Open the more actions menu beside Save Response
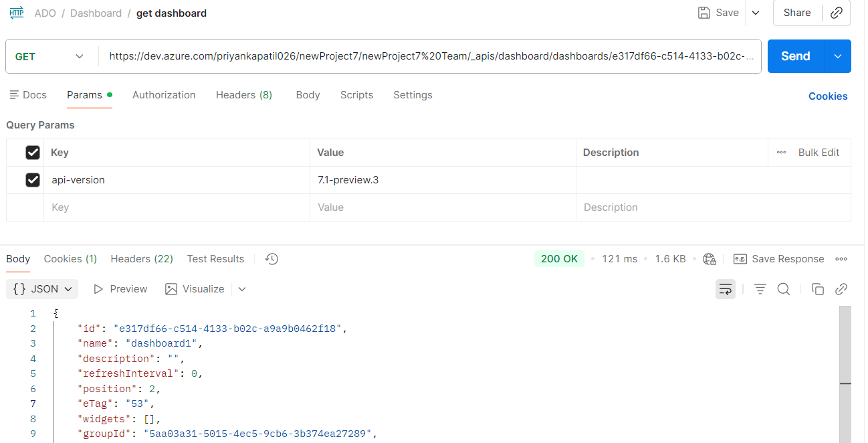Viewport: 868px width, 443px height. (x=841, y=258)
